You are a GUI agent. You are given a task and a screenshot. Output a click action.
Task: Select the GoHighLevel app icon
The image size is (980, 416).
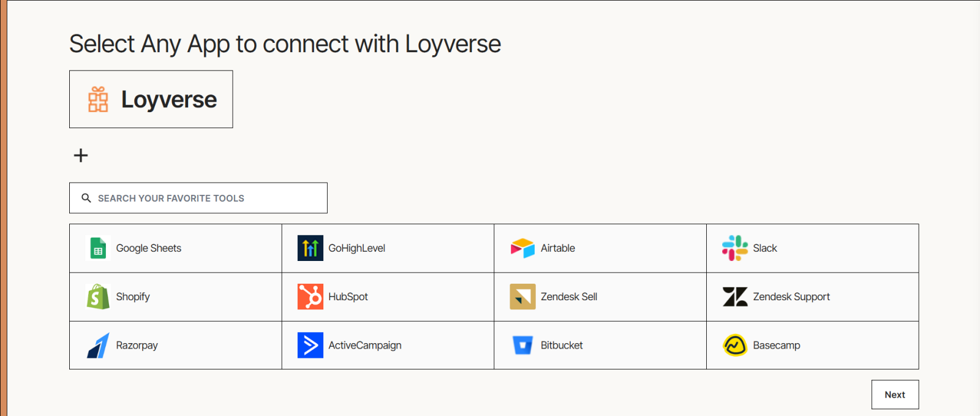coord(310,248)
